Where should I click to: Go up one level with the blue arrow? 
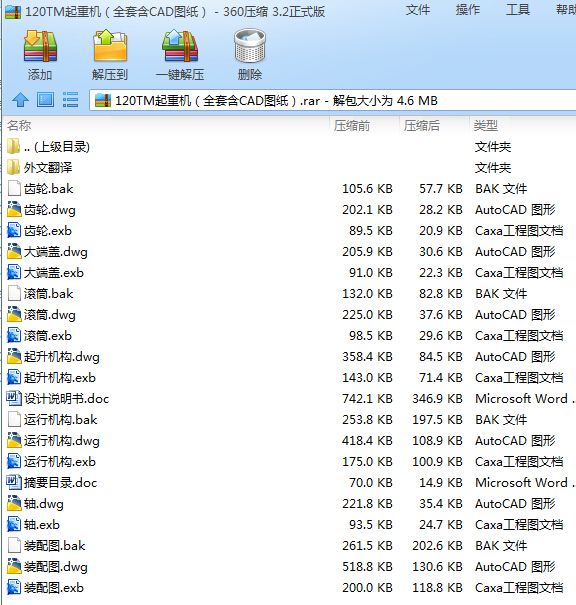pos(20,100)
